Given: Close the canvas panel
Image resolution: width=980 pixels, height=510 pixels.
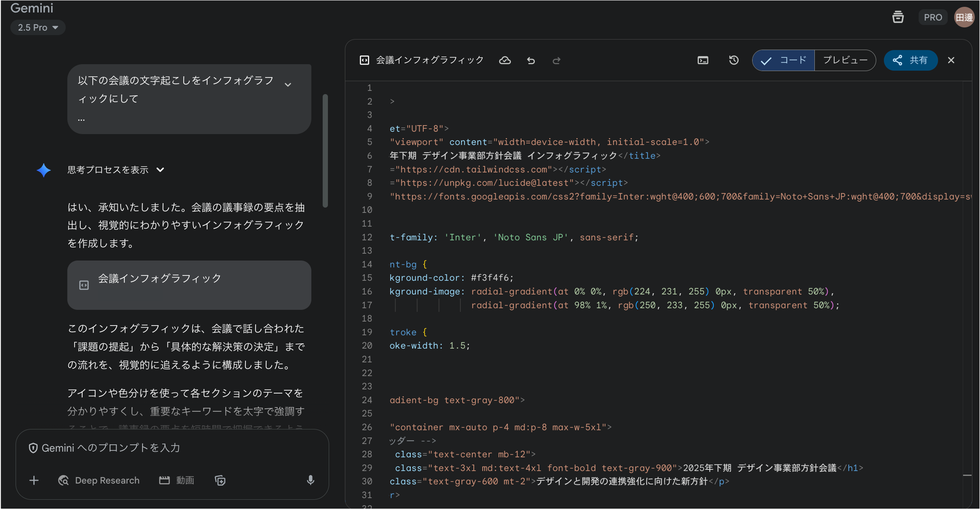Looking at the screenshot, I should click(951, 60).
